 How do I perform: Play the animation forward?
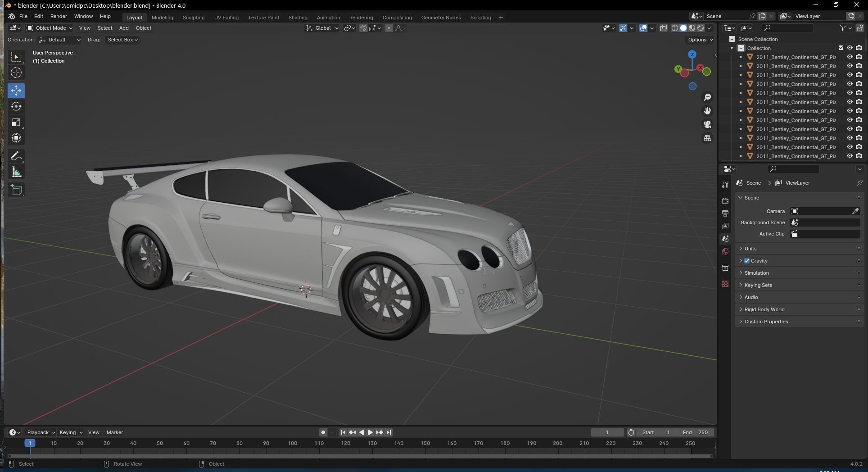point(370,432)
